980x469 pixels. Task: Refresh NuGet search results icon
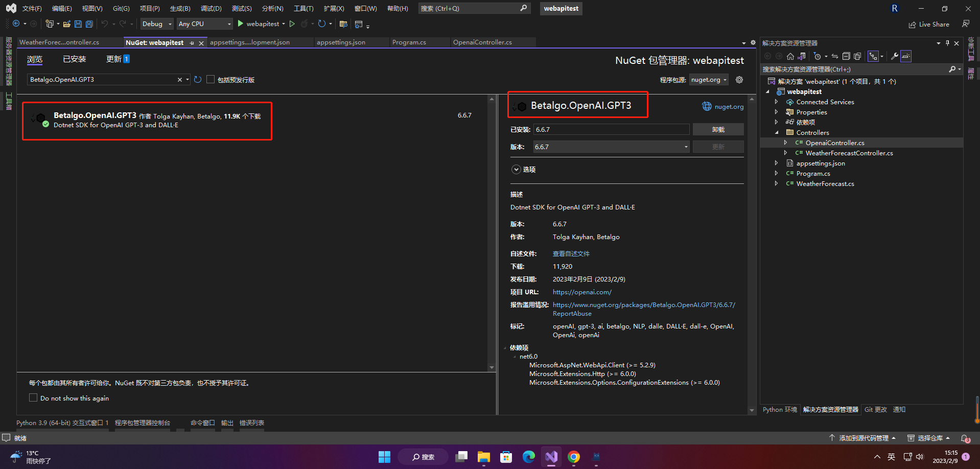(198, 80)
